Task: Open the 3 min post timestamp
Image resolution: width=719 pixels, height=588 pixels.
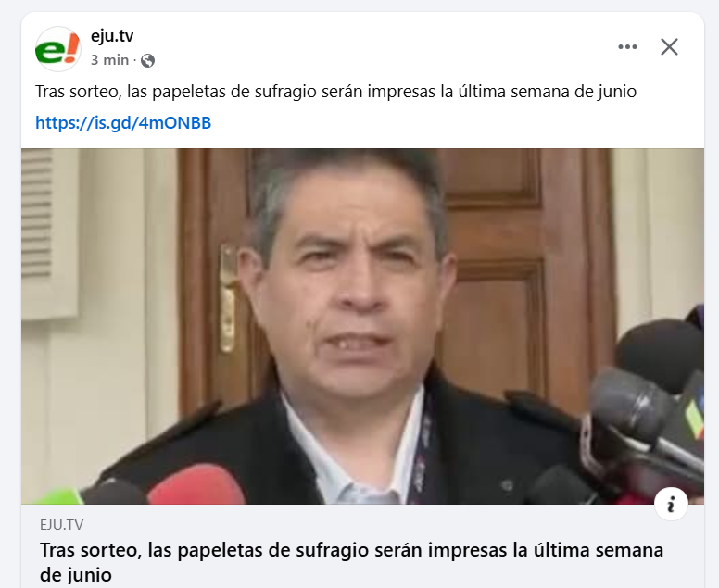Action: [x=109, y=60]
